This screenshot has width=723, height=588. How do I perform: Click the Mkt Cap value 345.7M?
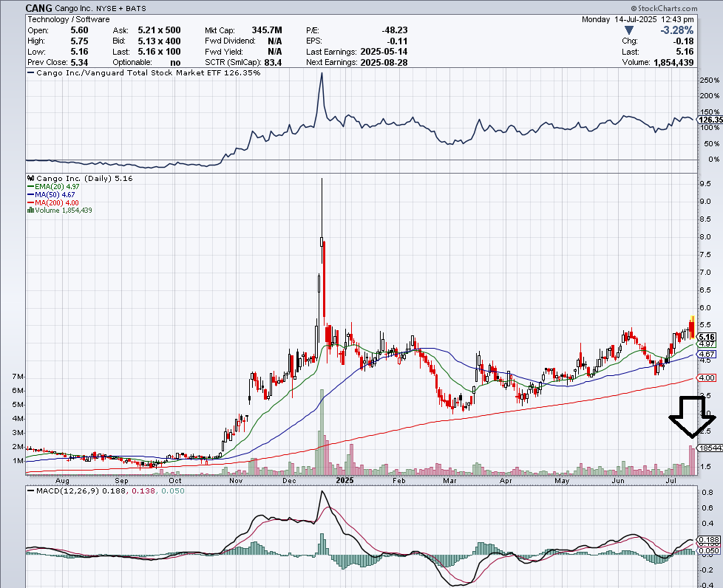267,30
